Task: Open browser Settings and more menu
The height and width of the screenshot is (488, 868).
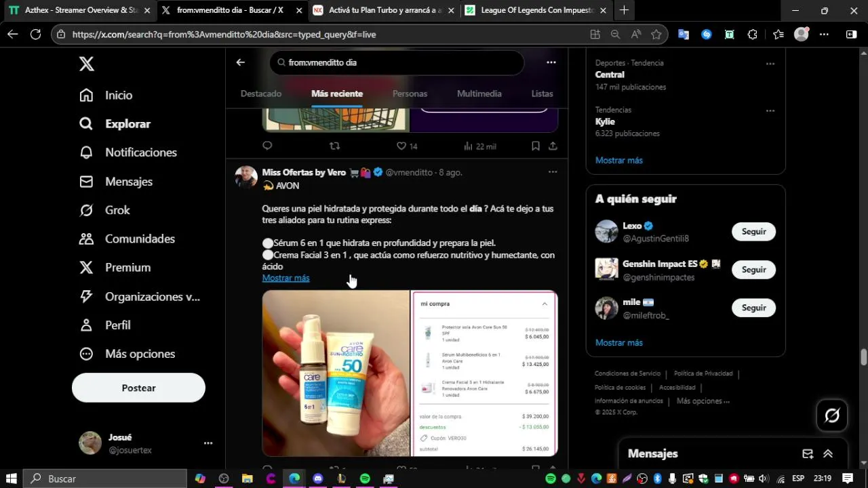Action: tap(824, 35)
